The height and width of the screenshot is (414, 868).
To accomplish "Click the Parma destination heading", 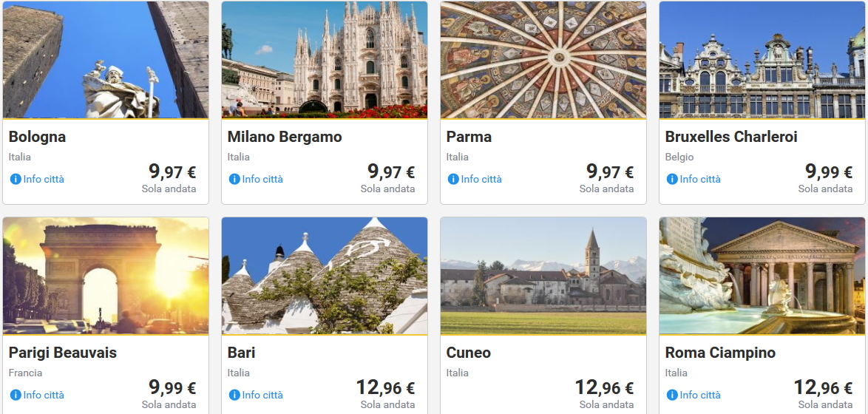I will [x=469, y=137].
